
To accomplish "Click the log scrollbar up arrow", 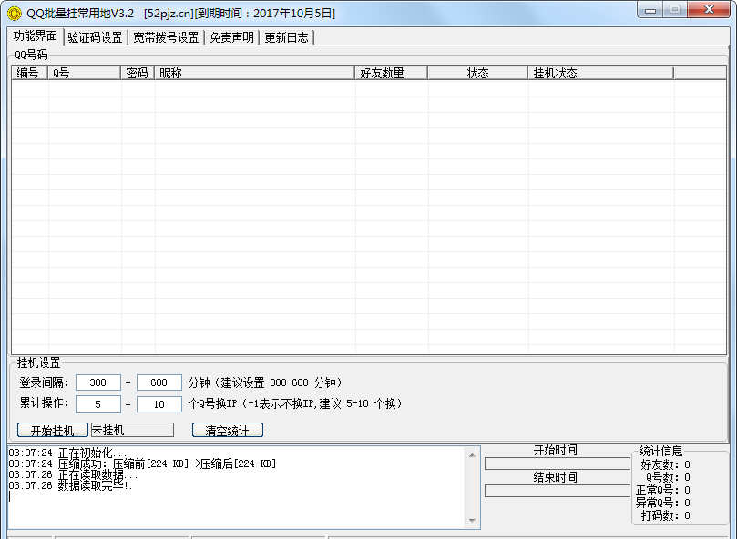I will click(x=473, y=455).
